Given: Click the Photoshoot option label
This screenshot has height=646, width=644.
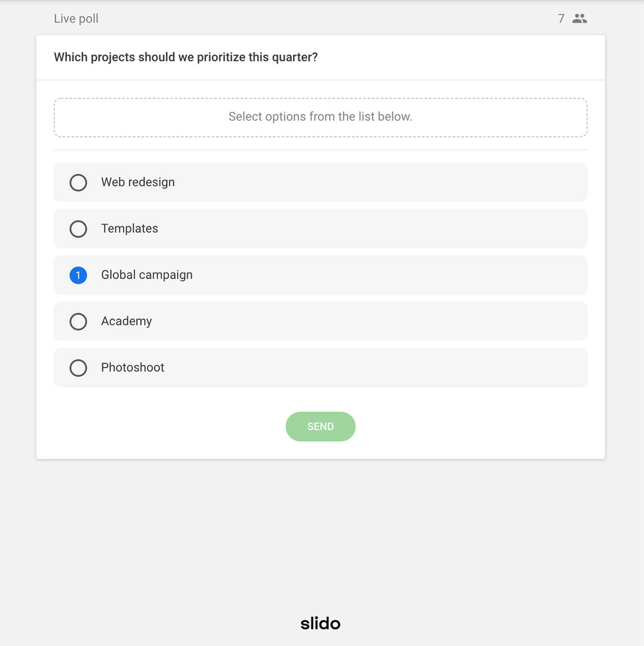Looking at the screenshot, I should coord(132,367).
